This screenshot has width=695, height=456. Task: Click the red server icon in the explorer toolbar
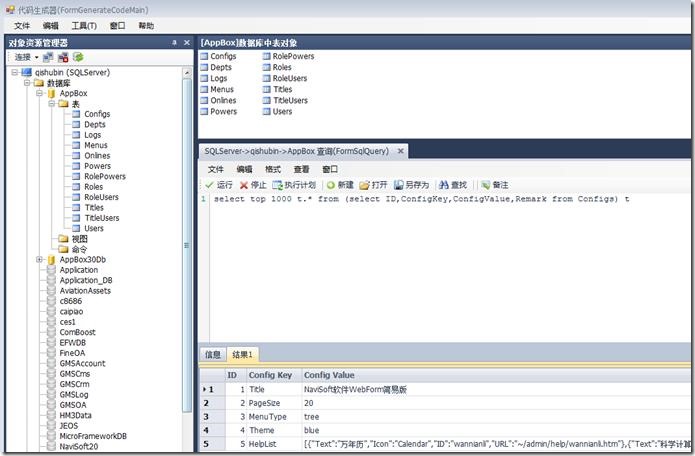[63, 57]
